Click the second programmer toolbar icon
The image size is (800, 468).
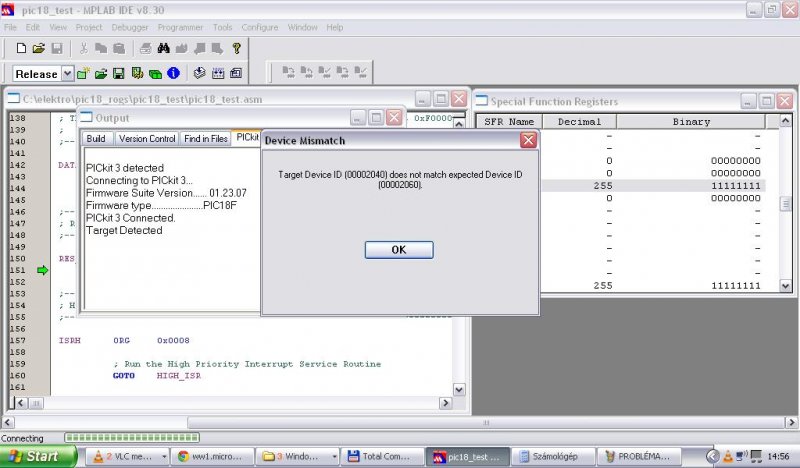tap(307, 72)
